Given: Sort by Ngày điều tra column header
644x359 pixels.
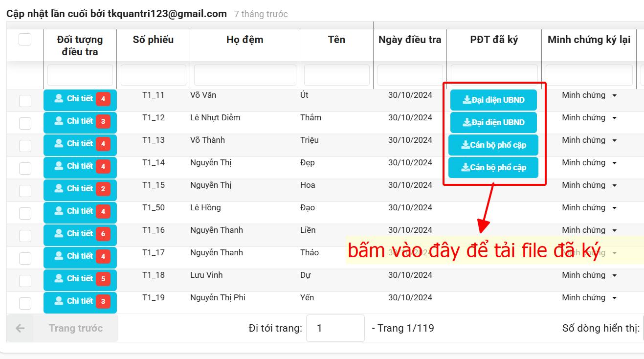Looking at the screenshot, I should click(410, 40).
